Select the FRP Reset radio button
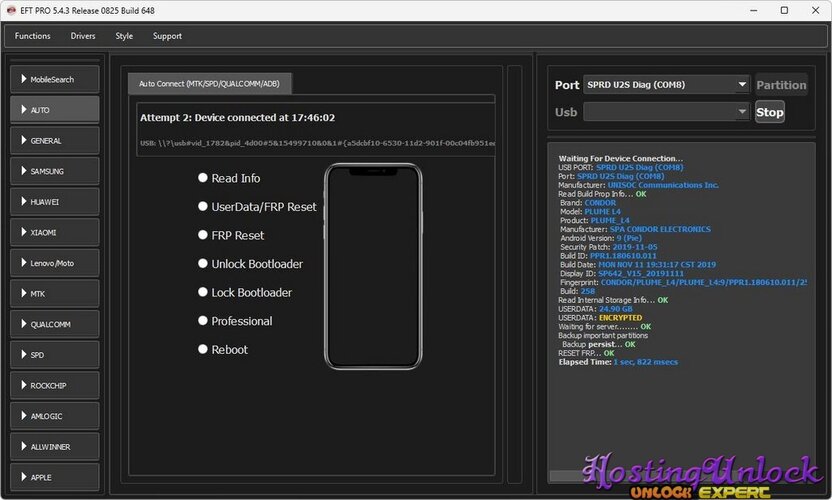Viewport: 832px width, 500px height. pyautogui.click(x=203, y=235)
